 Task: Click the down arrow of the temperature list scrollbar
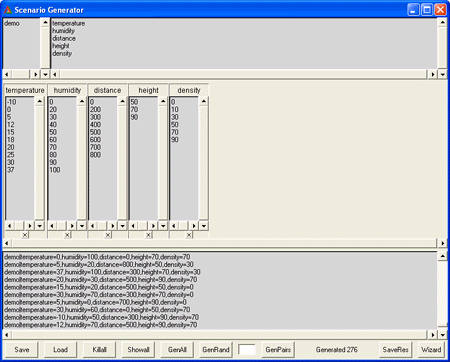pos(40,226)
